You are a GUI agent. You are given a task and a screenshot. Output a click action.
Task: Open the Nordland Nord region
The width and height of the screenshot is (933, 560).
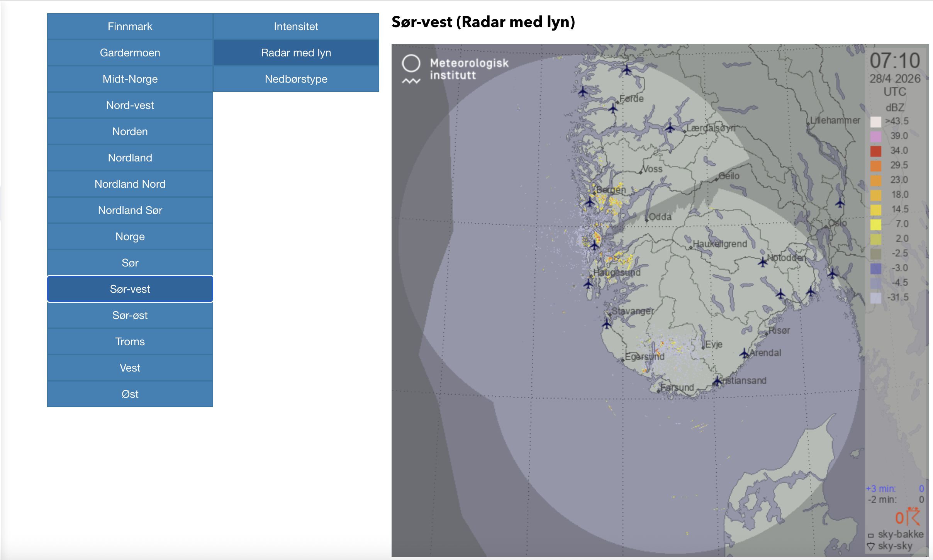[130, 184]
